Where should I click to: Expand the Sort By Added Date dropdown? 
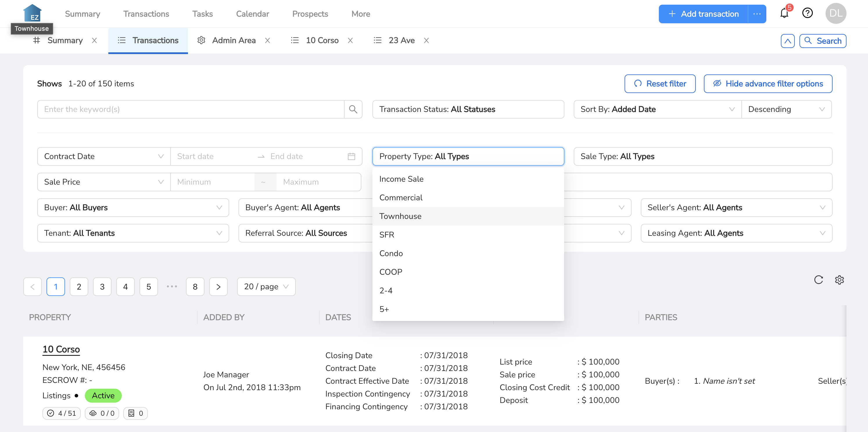(657, 109)
